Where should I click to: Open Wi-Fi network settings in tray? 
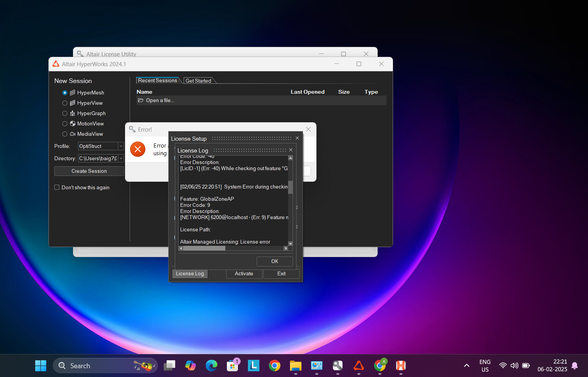click(503, 366)
